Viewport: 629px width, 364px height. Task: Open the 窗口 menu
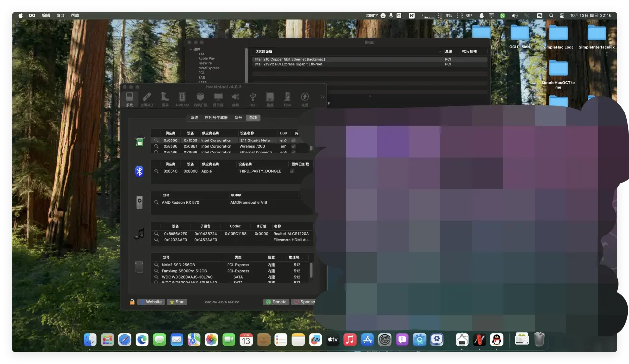click(60, 16)
